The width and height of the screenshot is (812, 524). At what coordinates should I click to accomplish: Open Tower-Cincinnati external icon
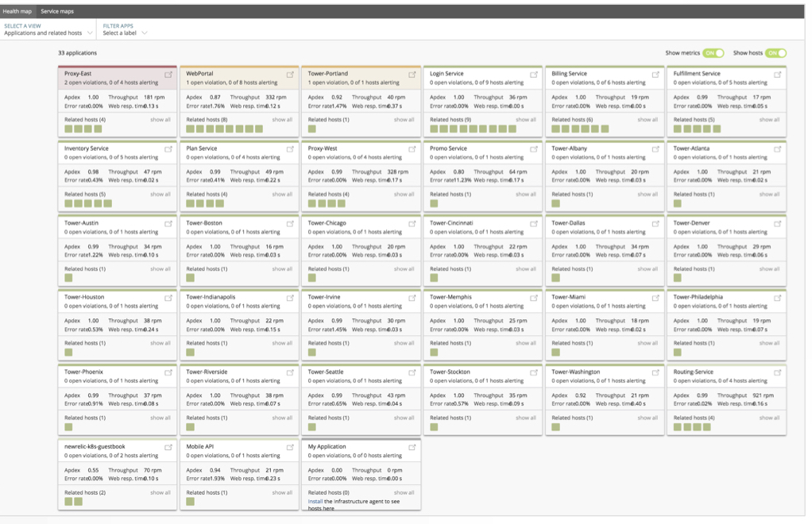(534, 223)
